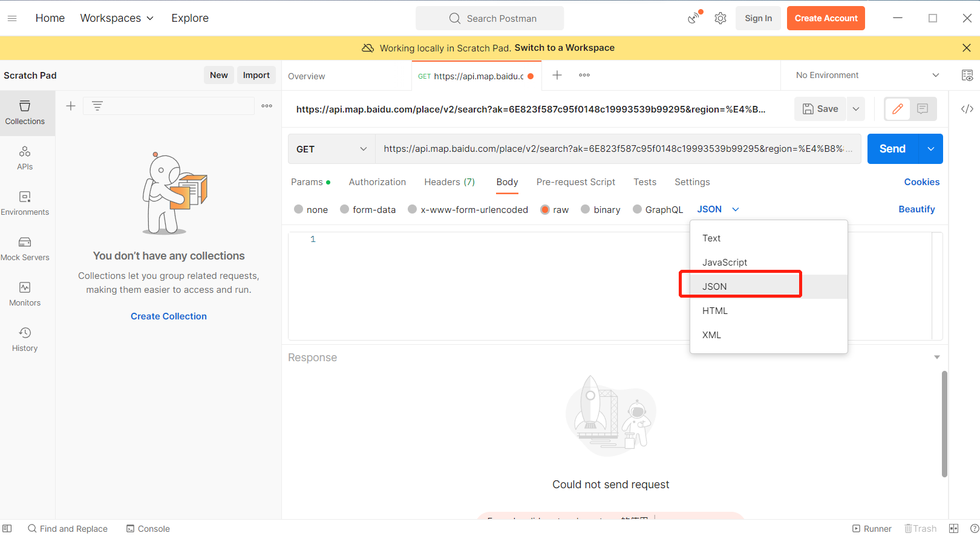980x536 pixels.
Task: Open the Environments sidebar panel
Action: (x=25, y=204)
